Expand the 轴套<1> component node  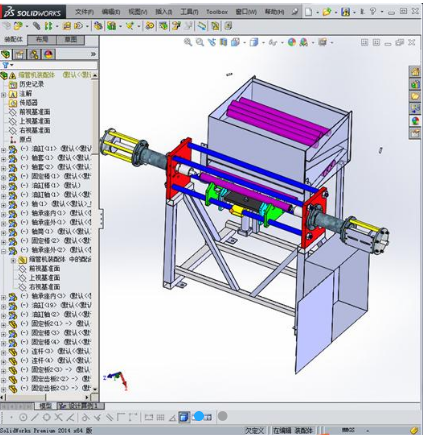click(x=4, y=159)
